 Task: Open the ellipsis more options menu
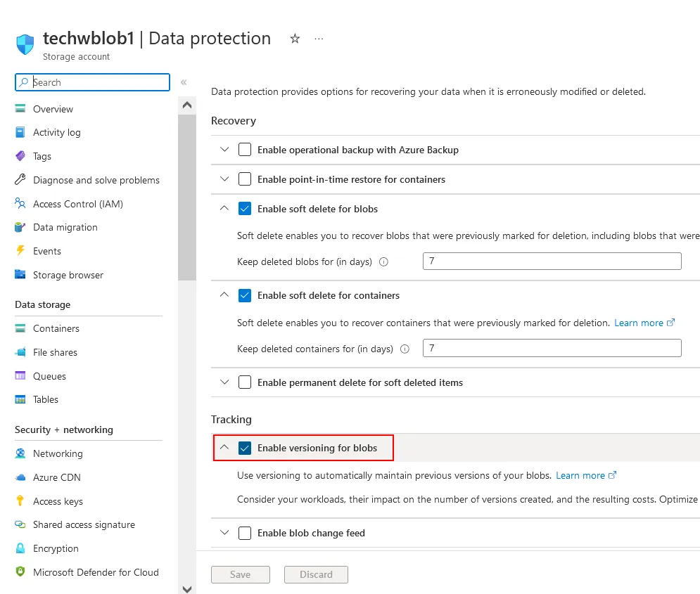(319, 39)
